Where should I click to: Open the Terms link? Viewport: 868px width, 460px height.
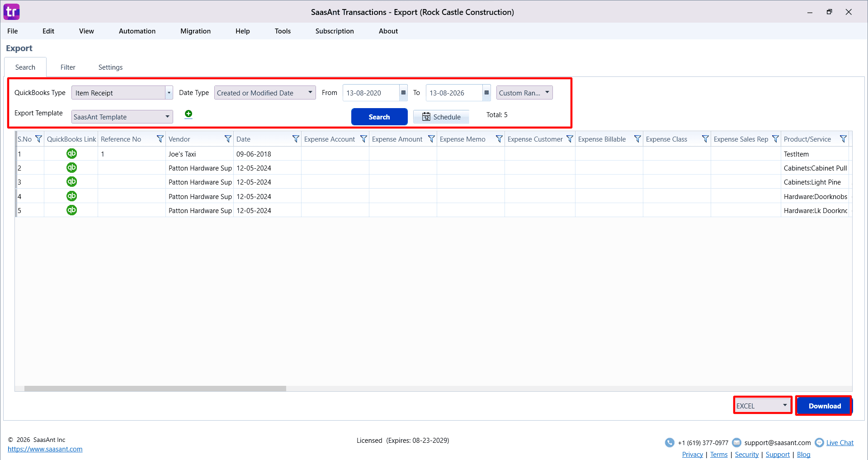(x=719, y=455)
